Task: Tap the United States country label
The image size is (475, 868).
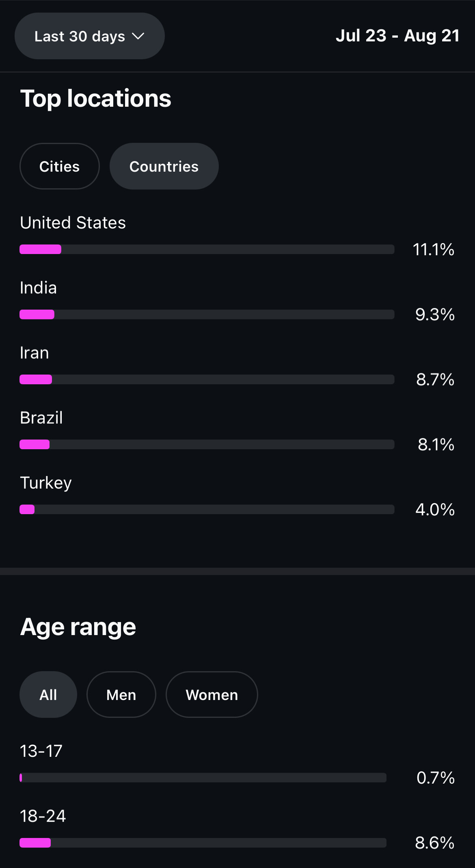Action: pos(73,223)
